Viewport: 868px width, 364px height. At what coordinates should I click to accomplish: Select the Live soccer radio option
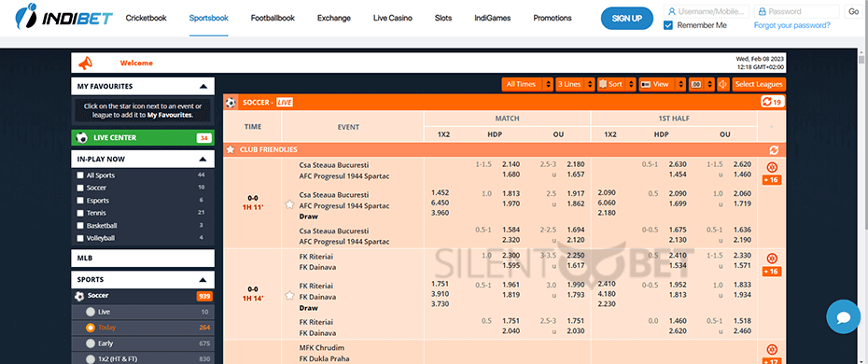[91, 312]
